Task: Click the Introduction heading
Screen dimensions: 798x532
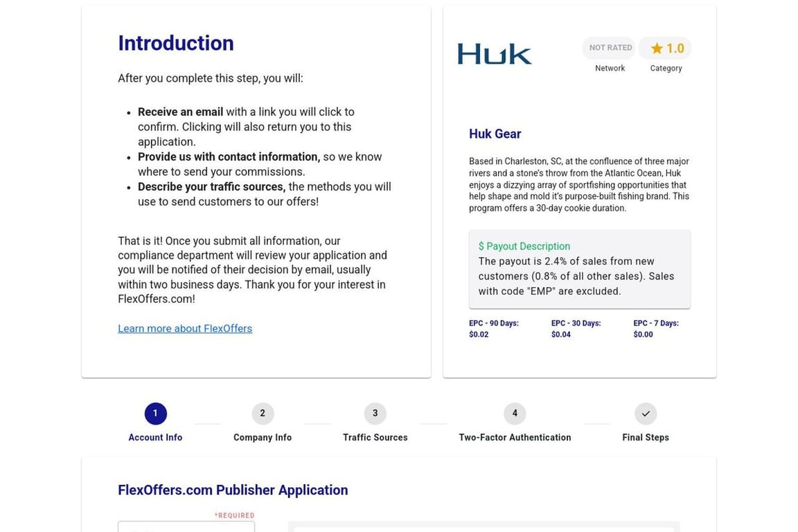Action: (x=175, y=43)
